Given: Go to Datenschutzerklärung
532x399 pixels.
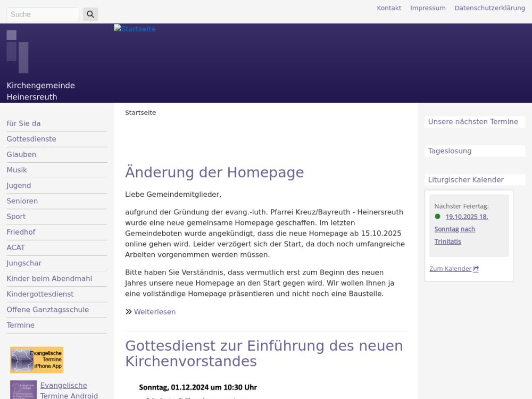Looking at the screenshot, I should 489,8.
